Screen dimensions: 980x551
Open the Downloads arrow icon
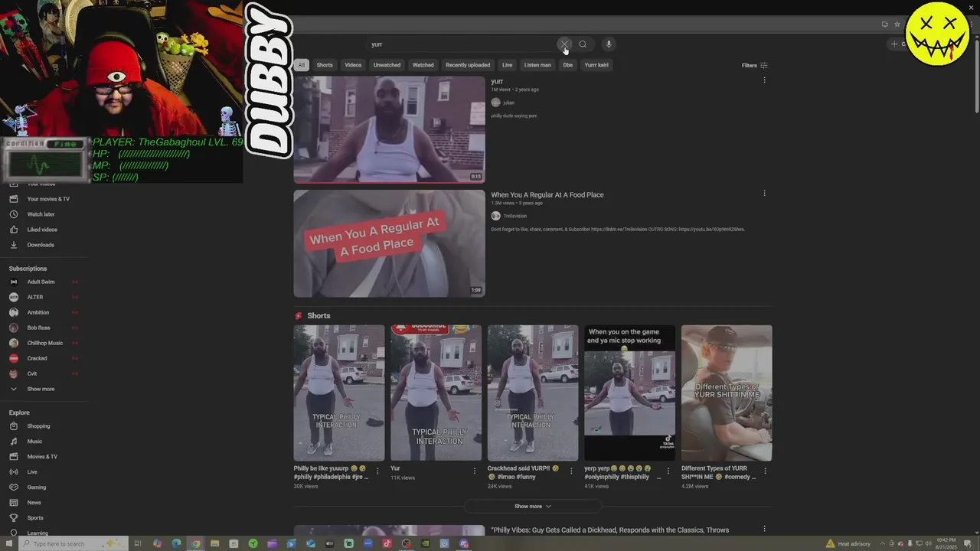pos(13,245)
